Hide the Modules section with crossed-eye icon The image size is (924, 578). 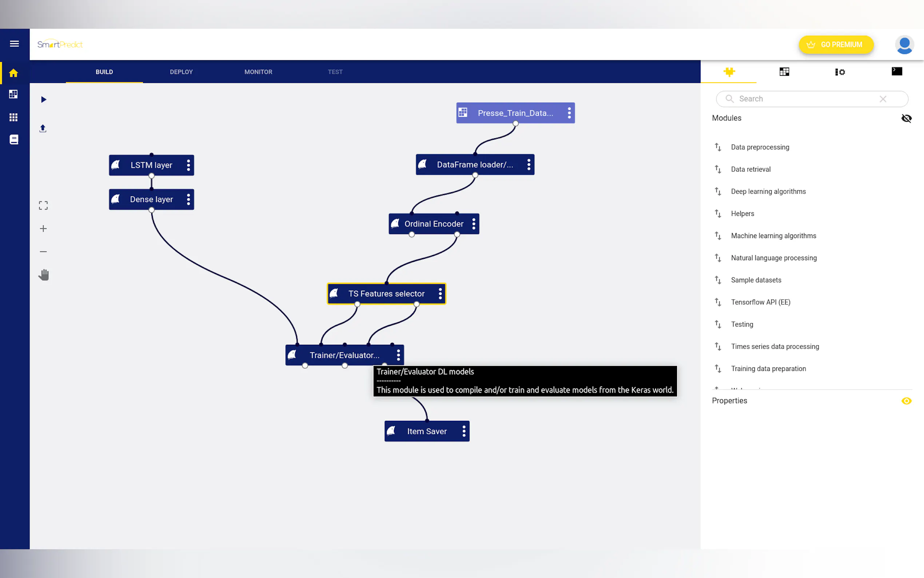coord(906,119)
